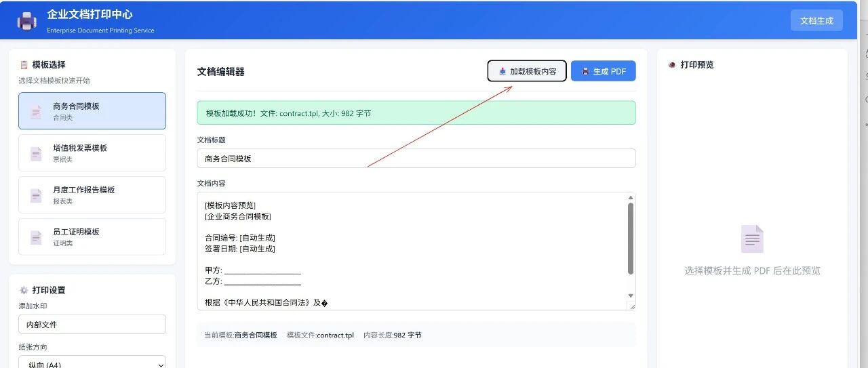The image size is (868, 368).
Task: Click the 乙方 blank line
Action: click(253, 281)
